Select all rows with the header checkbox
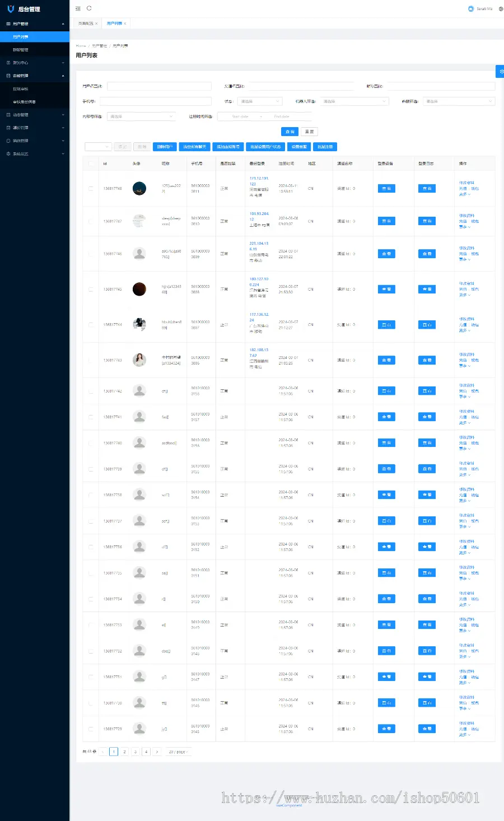The height and width of the screenshot is (821, 504). (91, 164)
